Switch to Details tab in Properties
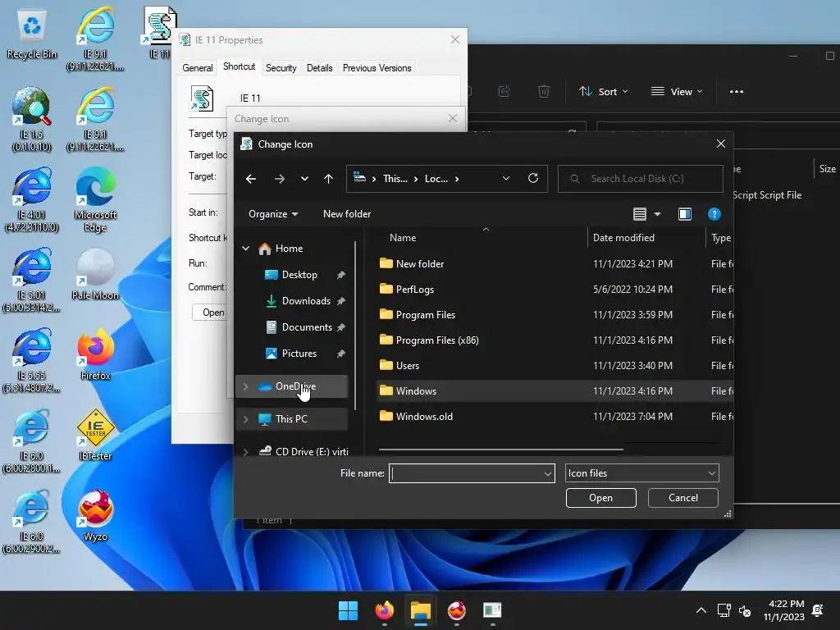Screen dimensions: 840x630 [x=319, y=68]
